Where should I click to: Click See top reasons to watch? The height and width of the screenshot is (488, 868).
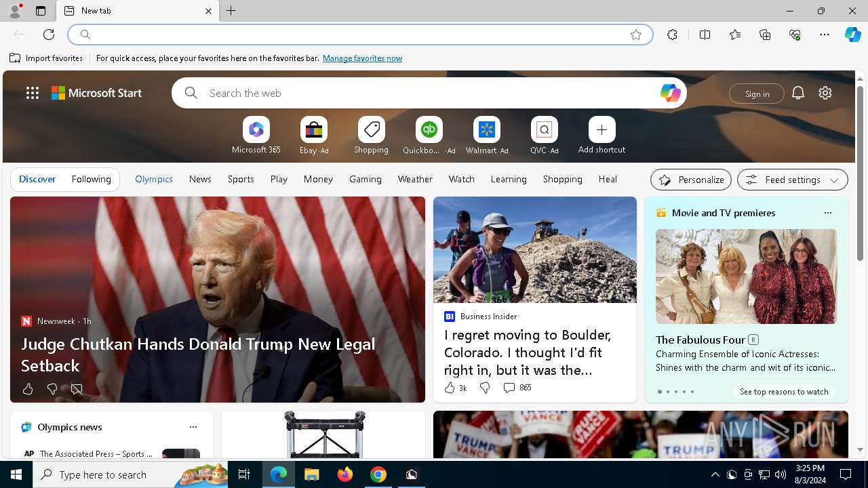click(784, 392)
